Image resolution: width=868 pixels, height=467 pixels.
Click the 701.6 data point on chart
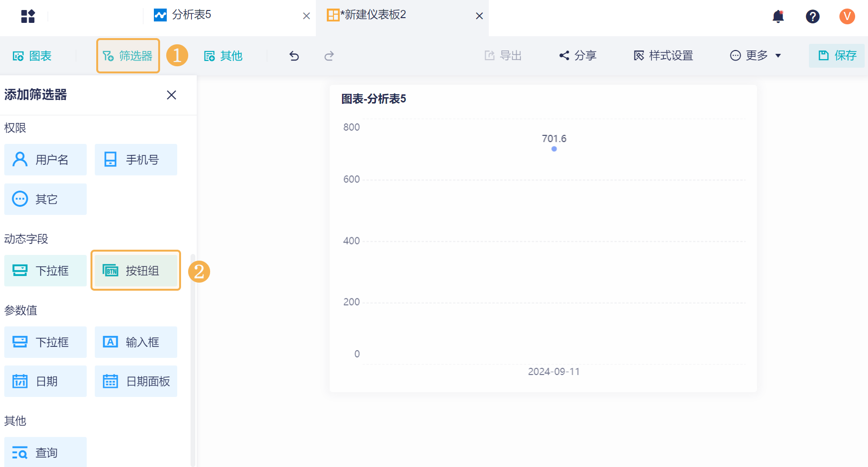click(x=554, y=149)
